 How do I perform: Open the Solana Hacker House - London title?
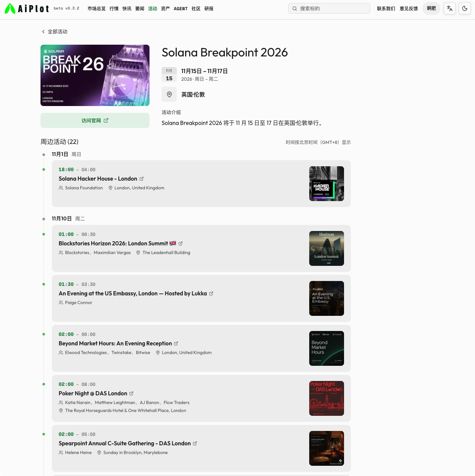98,179
